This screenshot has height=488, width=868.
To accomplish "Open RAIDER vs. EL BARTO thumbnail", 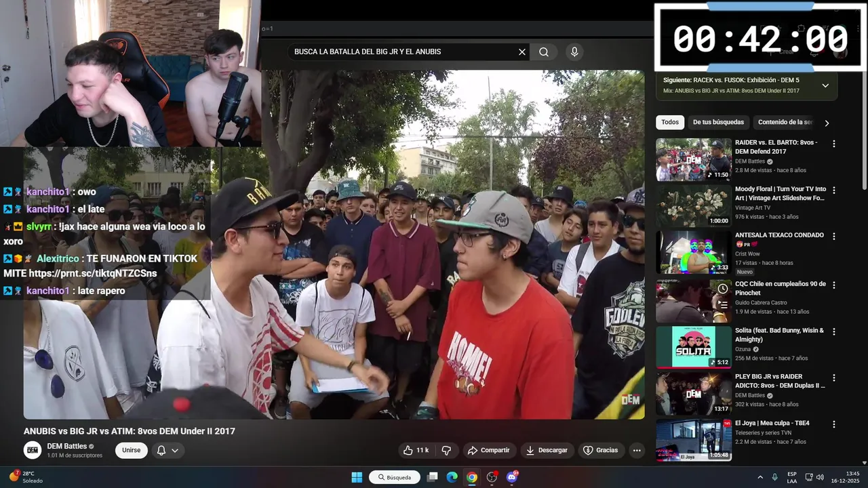I will (694, 159).
